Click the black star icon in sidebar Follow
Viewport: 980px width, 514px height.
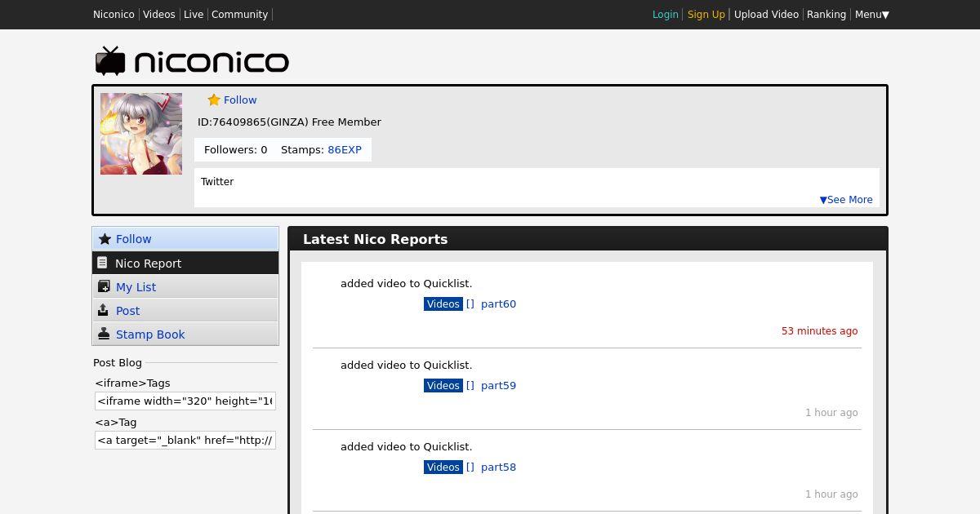point(105,239)
